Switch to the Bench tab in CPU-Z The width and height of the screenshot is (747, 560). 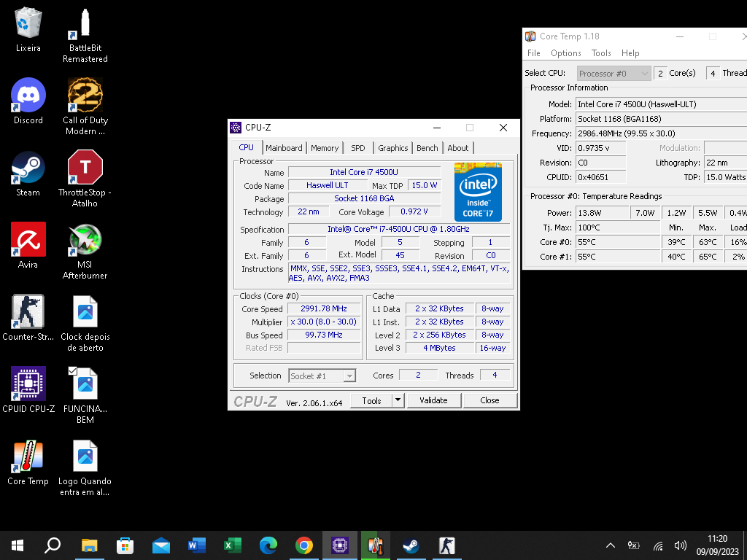tap(427, 148)
